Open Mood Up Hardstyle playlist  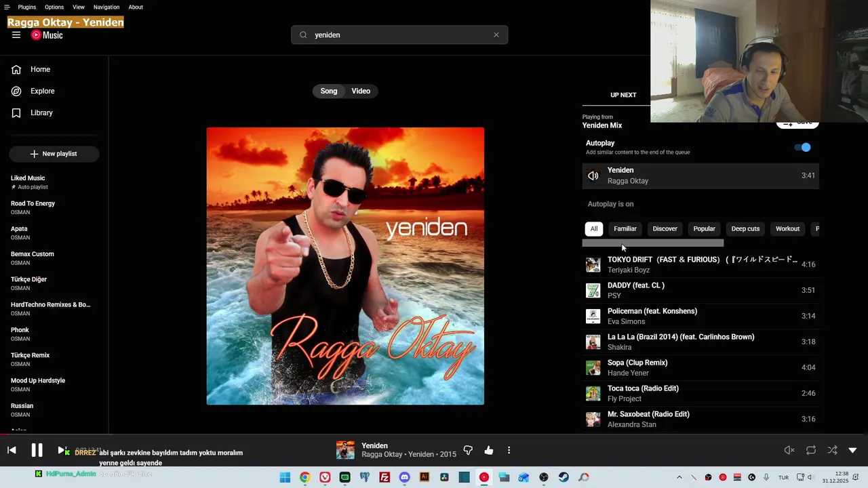(x=54, y=384)
